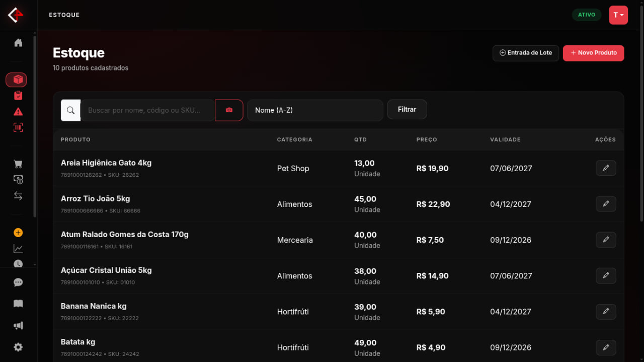Open the chat bubble sidebar icon
The height and width of the screenshot is (362, 644).
click(18, 282)
